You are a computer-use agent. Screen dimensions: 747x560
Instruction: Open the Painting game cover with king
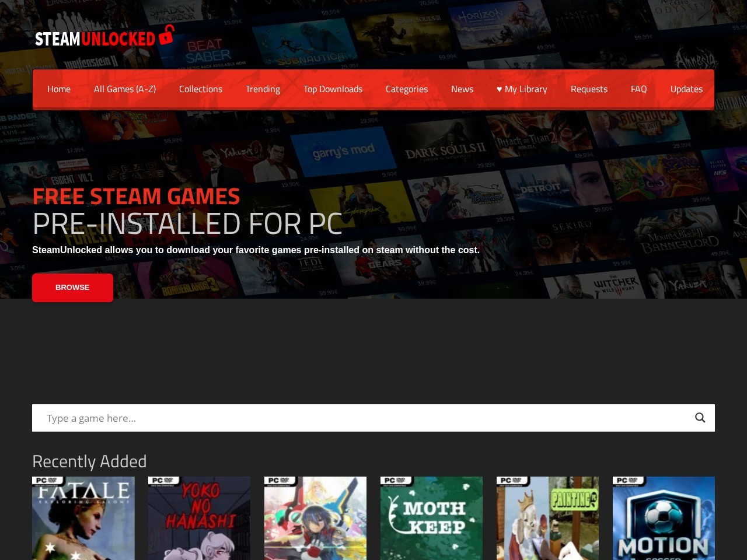547,518
